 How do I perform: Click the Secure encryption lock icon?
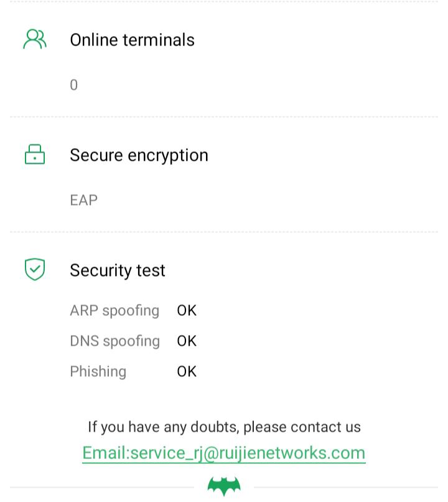35,154
